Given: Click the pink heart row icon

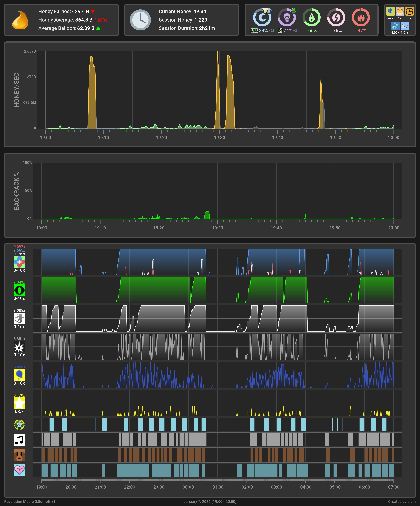Looking at the screenshot, I should 19,470.
